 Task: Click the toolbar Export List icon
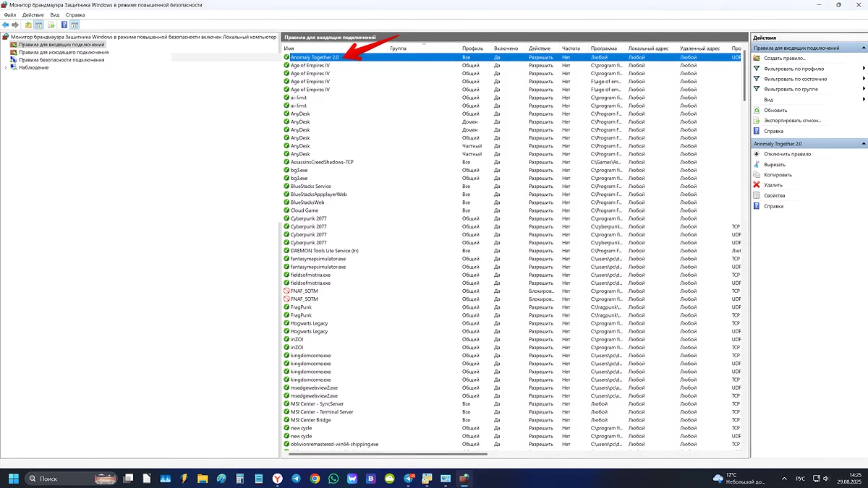[x=51, y=25]
